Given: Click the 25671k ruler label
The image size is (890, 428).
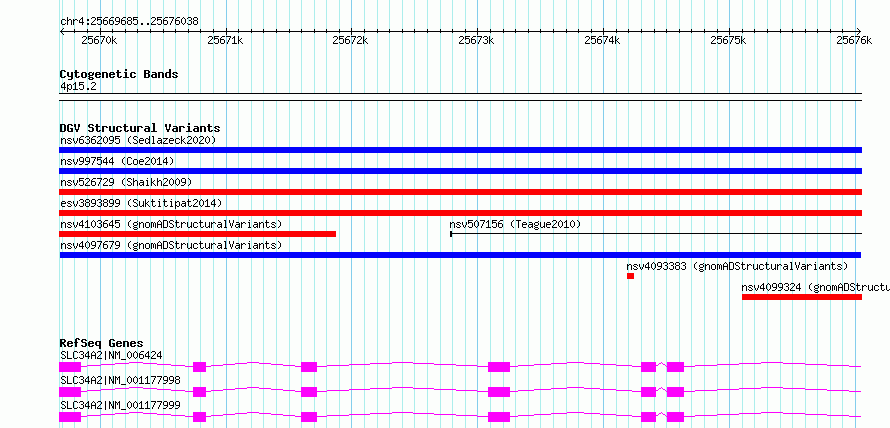Looking at the screenshot, I should [x=225, y=40].
